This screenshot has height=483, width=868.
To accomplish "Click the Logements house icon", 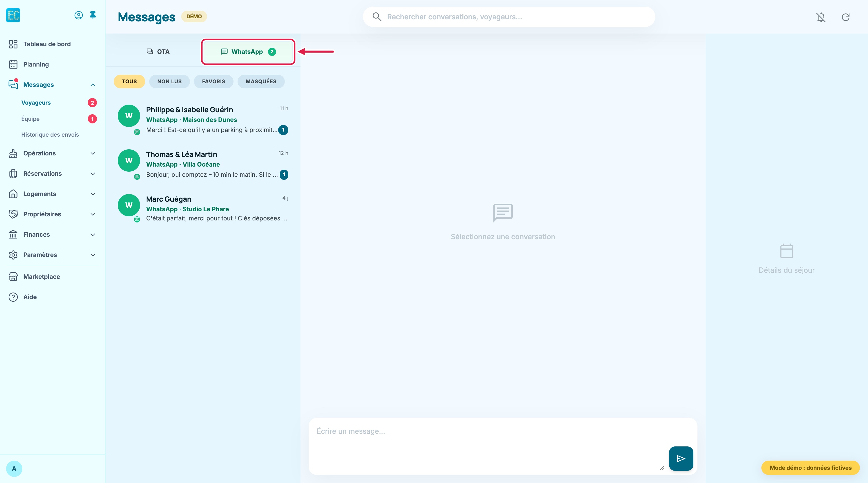I will click(x=13, y=194).
